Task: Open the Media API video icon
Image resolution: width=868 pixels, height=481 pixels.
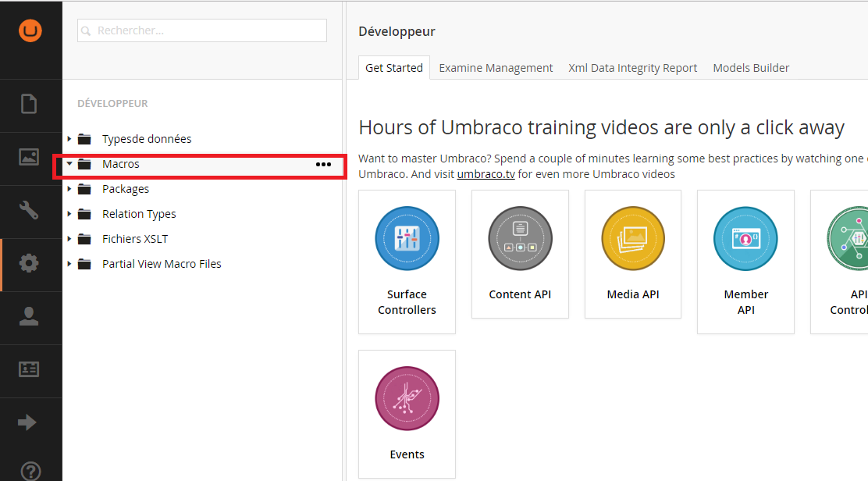Action: click(x=633, y=239)
